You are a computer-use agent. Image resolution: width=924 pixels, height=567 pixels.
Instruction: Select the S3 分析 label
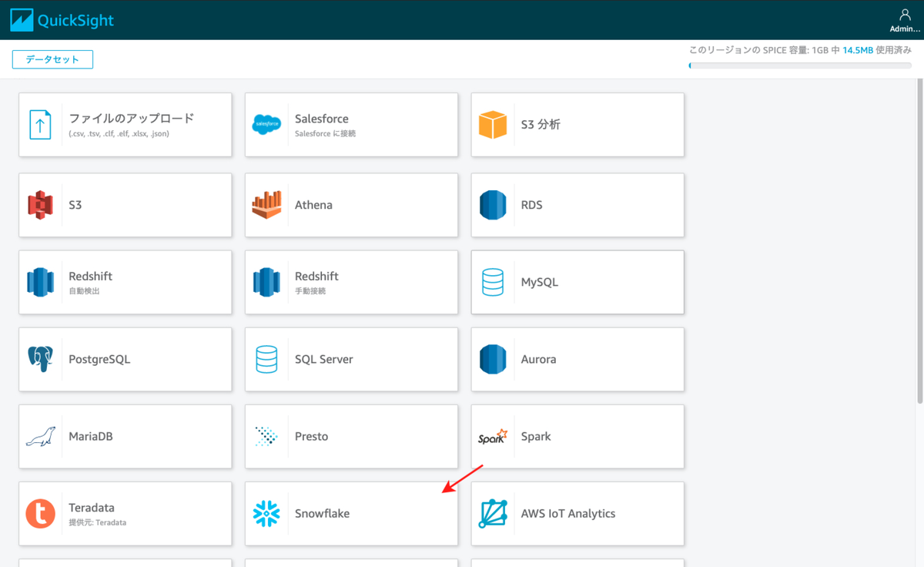541,124
